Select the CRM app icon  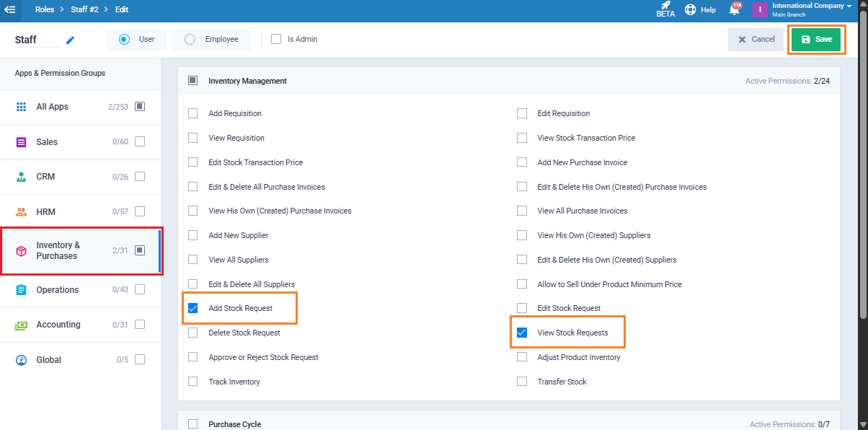pyautogui.click(x=22, y=177)
